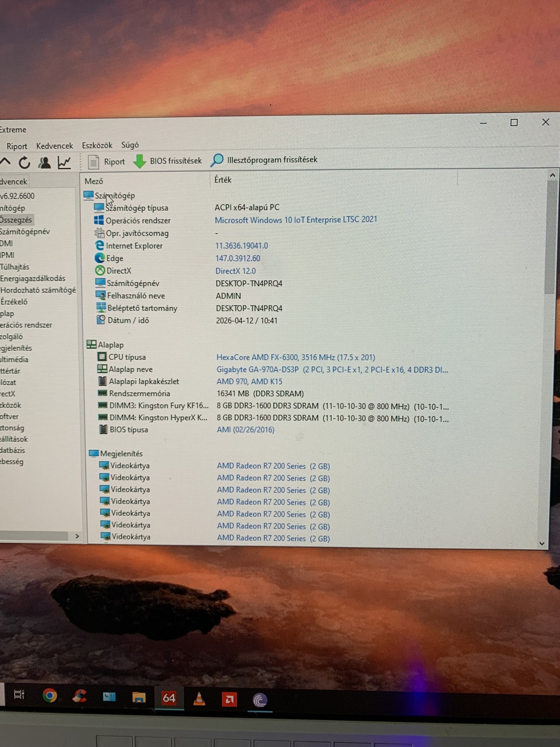560x747 pixels.
Task: Click the vertical scrollbar down arrow
Action: (x=542, y=544)
